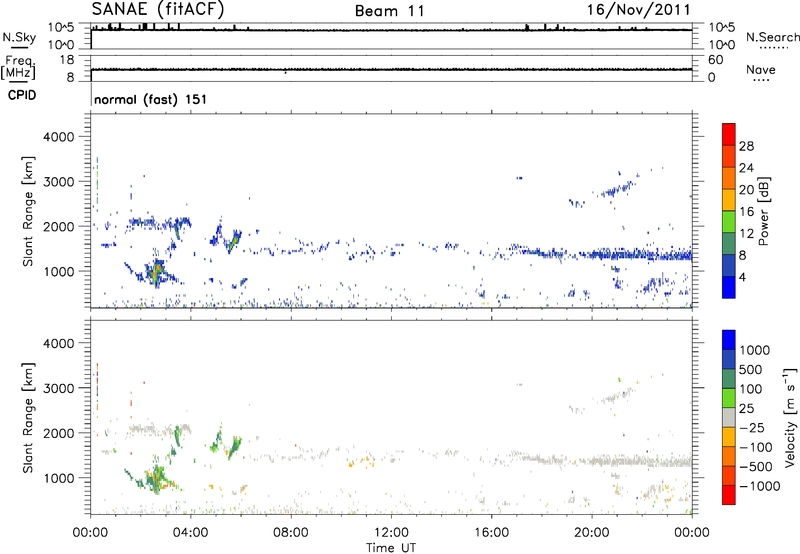The height and width of the screenshot is (554, 800).
Task: Click the SANAE (fitACF) plot title
Action: click(158, 9)
